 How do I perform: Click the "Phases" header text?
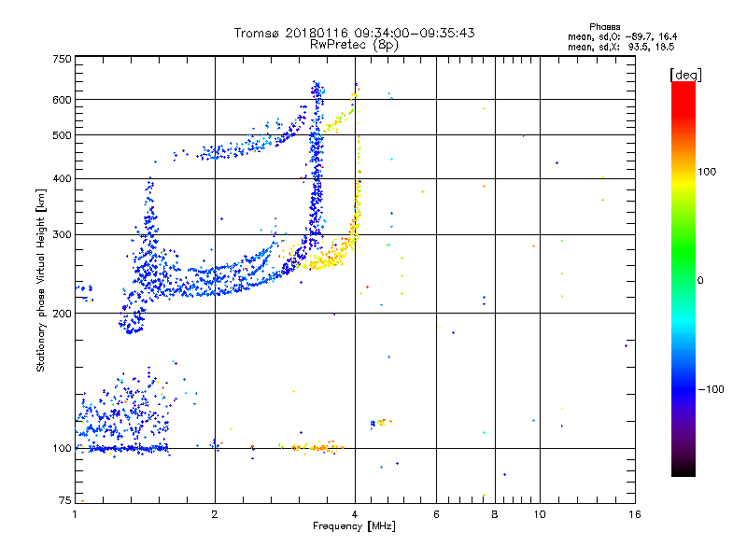(604, 27)
